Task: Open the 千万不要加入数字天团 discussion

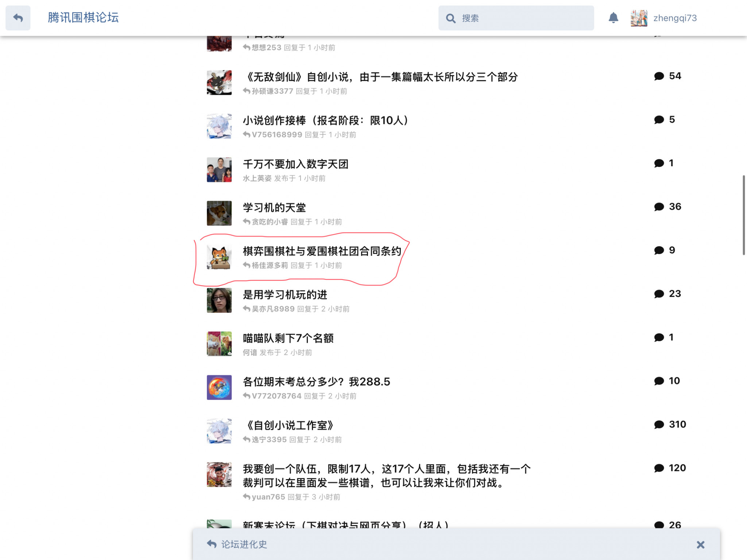Action: click(x=295, y=164)
